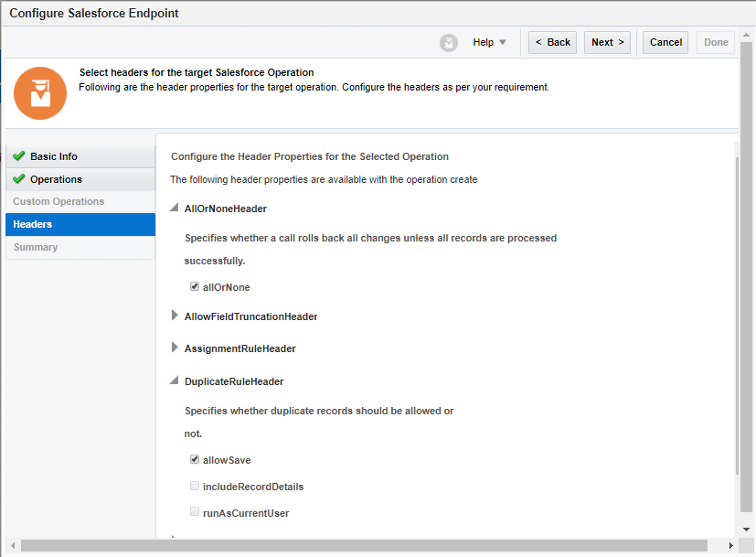The image size is (756, 557).
Task: Click the vertical scrollbar up arrow
Action: [746, 35]
